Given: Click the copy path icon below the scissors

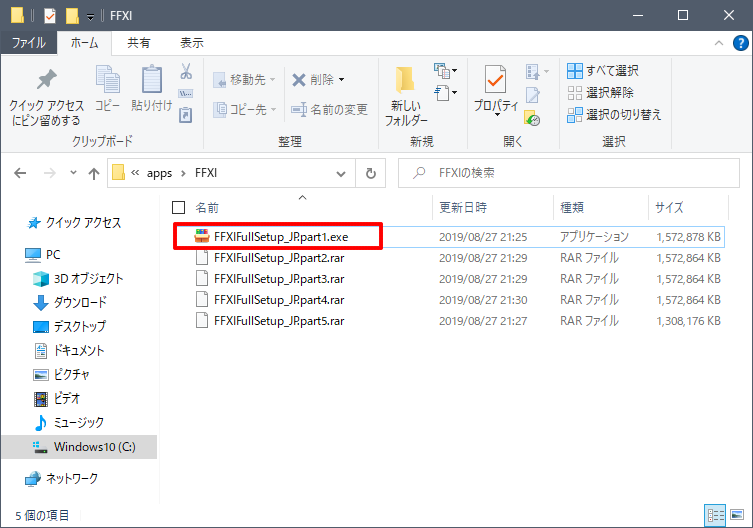Looking at the screenshot, I should click(186, 93).
